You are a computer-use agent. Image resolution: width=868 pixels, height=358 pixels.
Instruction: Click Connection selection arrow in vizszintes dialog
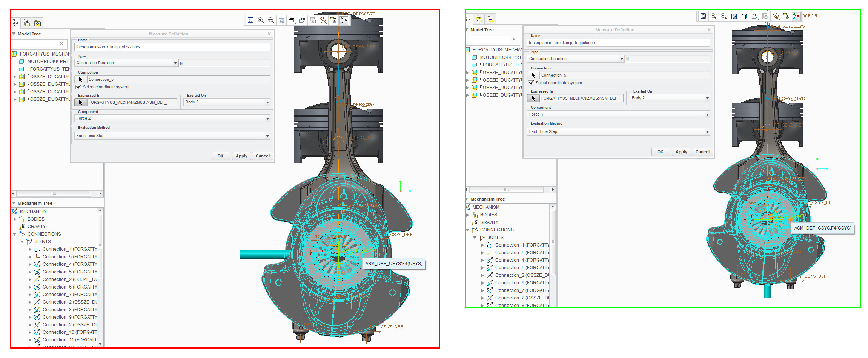pos(81,79)
